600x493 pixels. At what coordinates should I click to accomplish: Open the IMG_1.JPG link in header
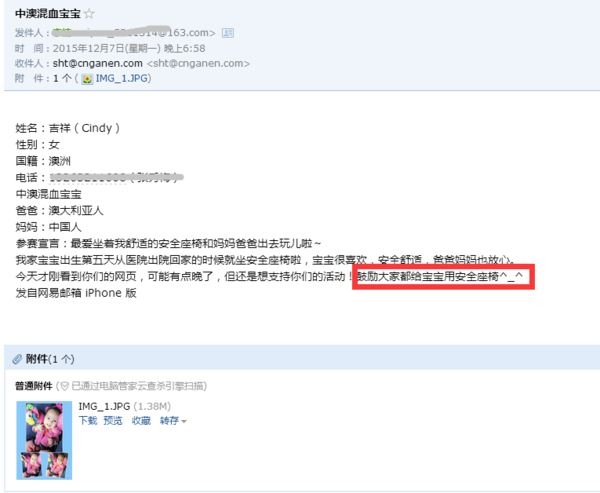[121, 78]
